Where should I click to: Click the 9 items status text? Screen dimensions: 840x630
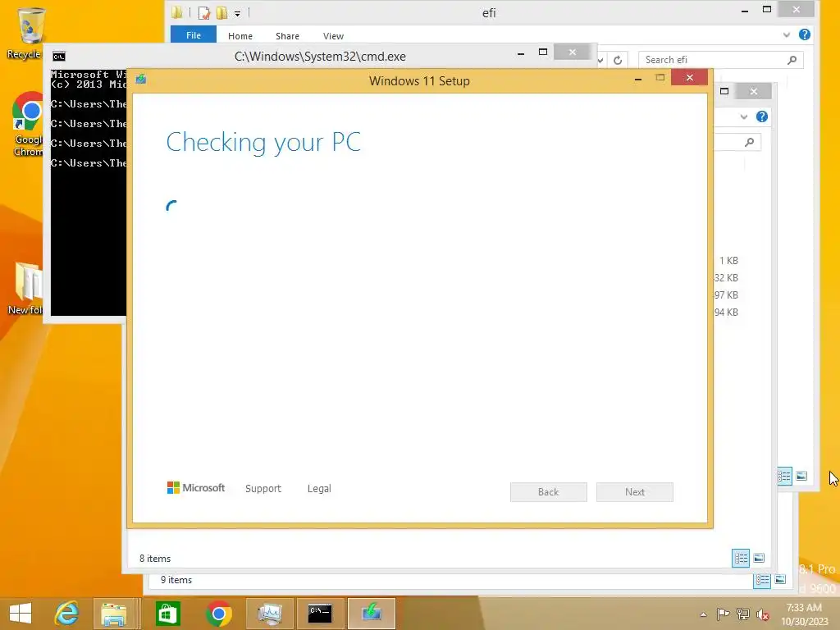click(x=176, y=580)
